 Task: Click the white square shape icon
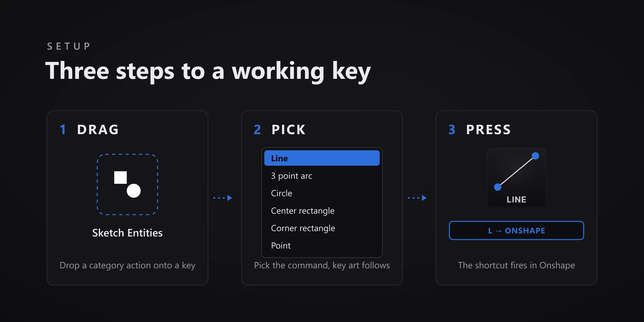(x=120, y=177)
